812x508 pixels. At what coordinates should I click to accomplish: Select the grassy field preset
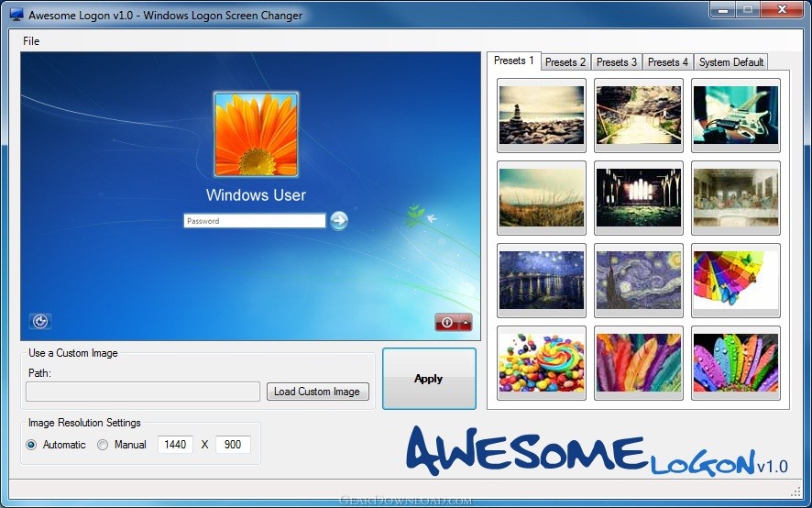click(x=542, y=198)
